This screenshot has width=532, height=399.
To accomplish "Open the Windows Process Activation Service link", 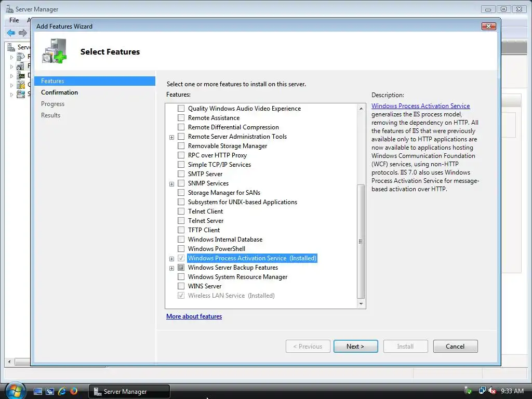I will (x=420, y=106).
